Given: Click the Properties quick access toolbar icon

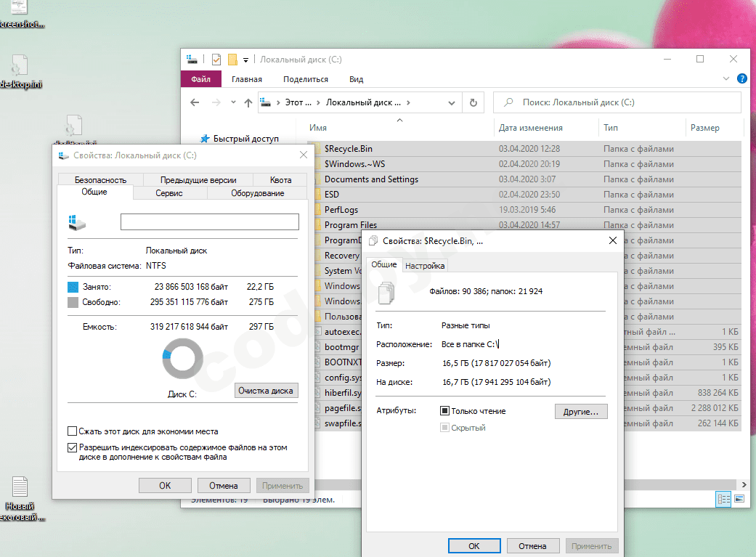Looking at the screenshot, I should coord(216,60).
